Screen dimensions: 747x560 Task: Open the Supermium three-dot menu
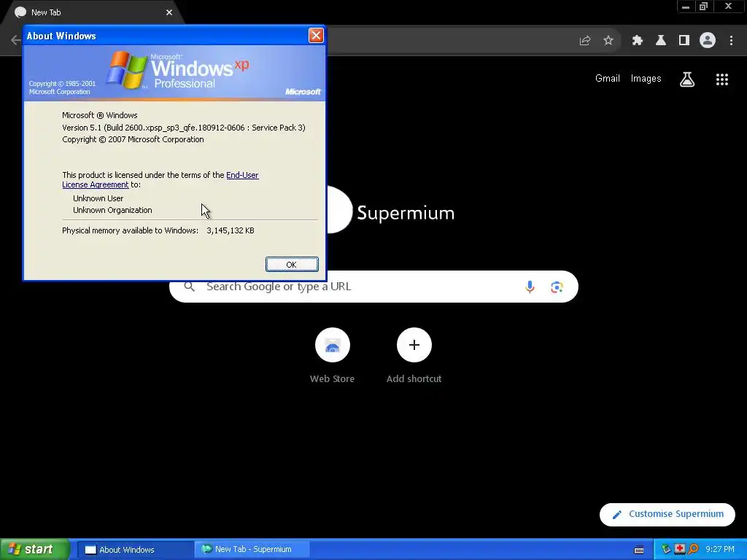731,41
